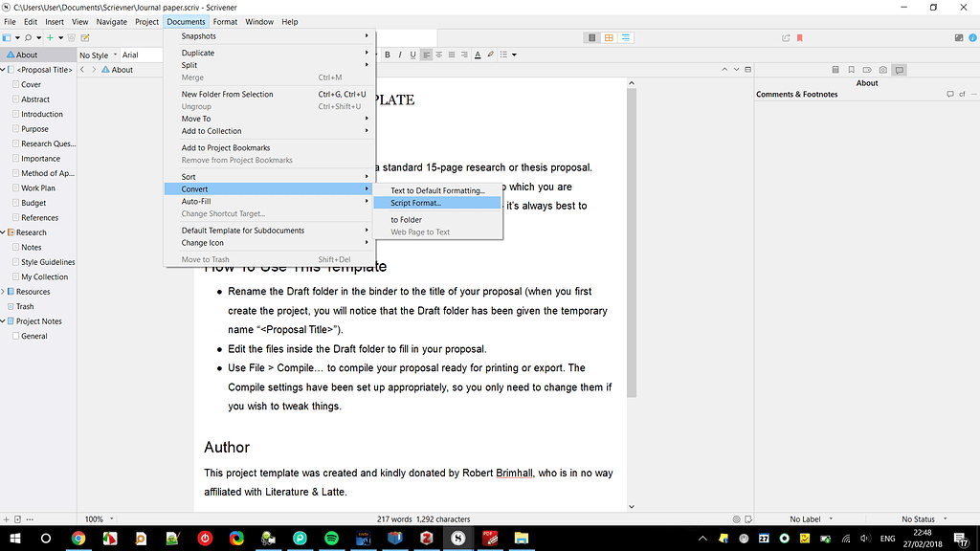Click the search magnifier toolbar icon
This screenshot has height=551, width=980.
click(28, 38)
